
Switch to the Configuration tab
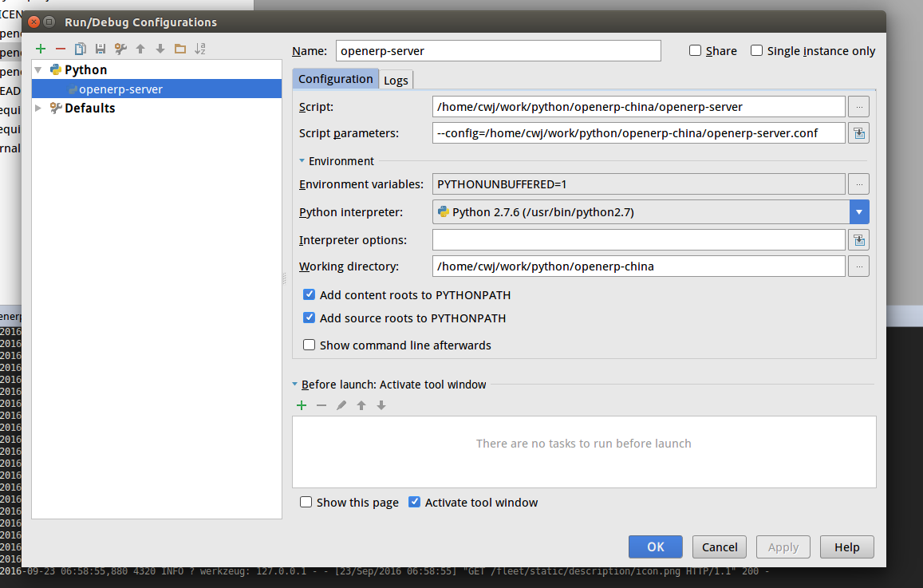pos(336,79)
